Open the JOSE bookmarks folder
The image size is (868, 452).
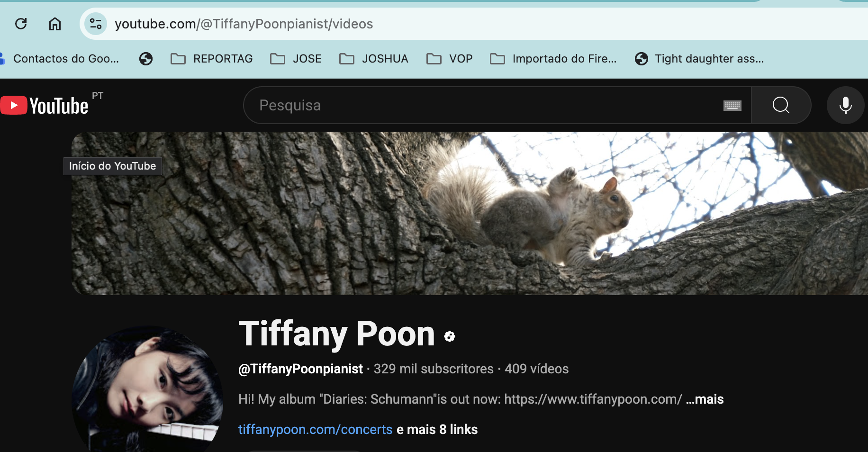(x=296, y=59)
